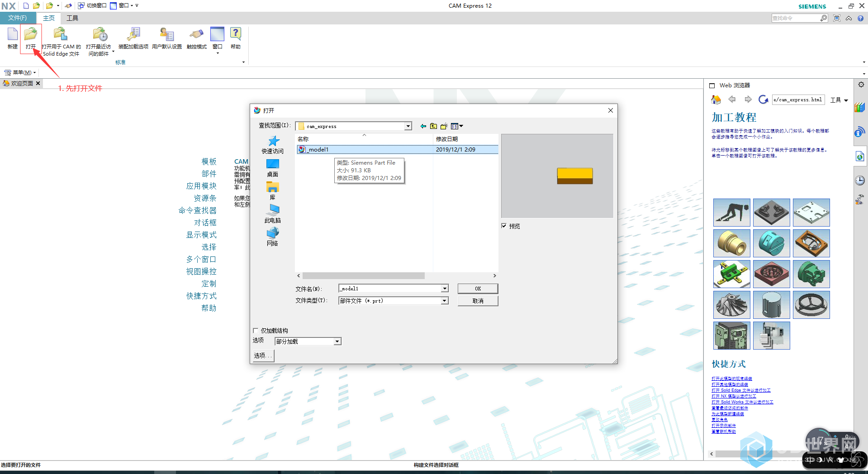Select 应用模块 in the welcome page list

[x=201, y=186]
